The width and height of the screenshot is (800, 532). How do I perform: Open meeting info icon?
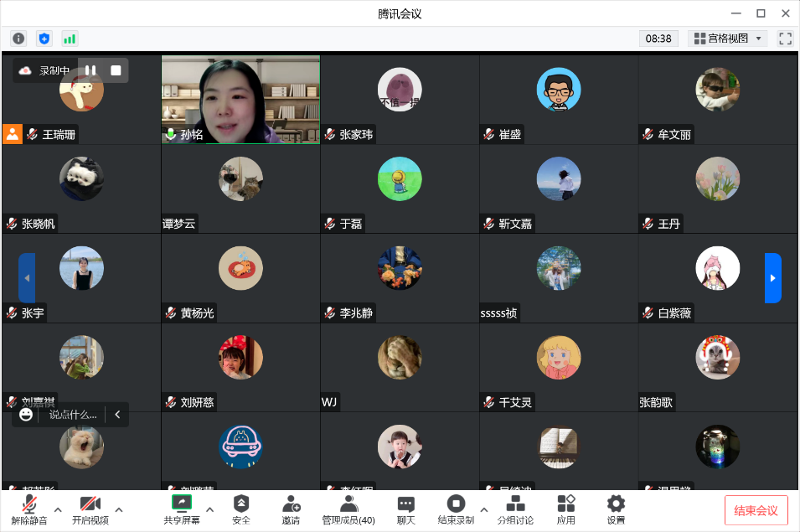[18, 39]
